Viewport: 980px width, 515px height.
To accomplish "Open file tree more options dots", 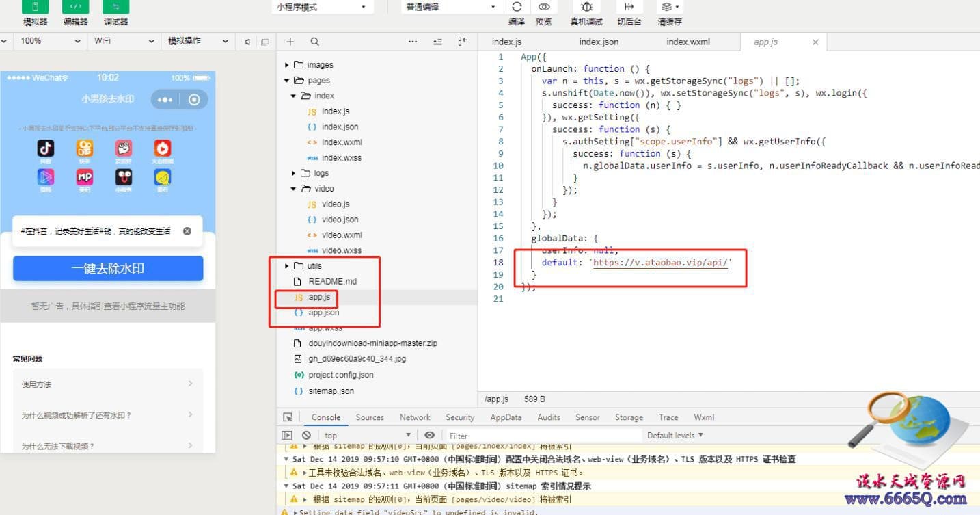I will click(x=413, y=42).
